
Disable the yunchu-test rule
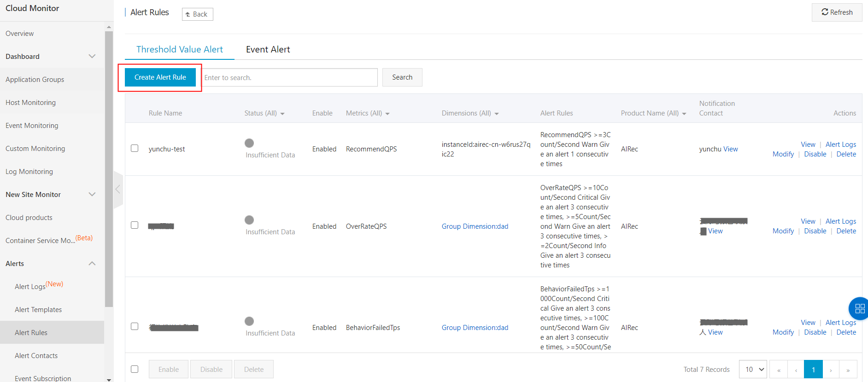(815, 154)
